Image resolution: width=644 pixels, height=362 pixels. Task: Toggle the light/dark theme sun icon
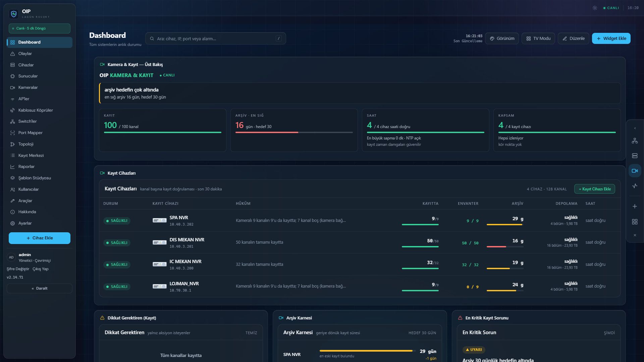pyautogui.click(x=595, y=8)
